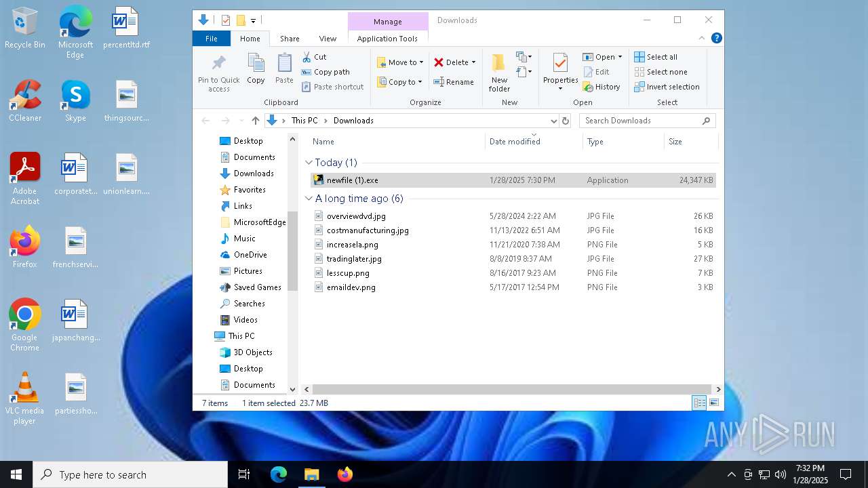
Task: Click the Copy ribbon icon
Action: click(x=256, y=69)
